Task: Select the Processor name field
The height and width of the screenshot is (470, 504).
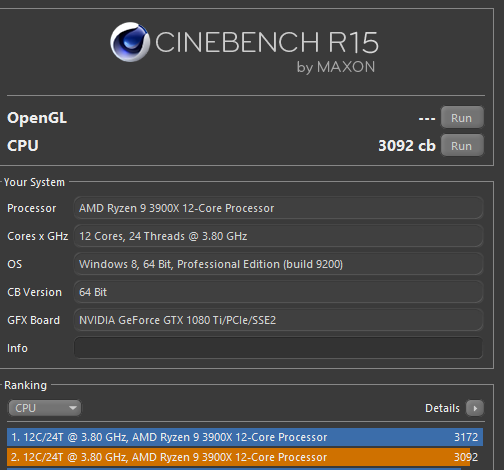Action: coord(278,208)
